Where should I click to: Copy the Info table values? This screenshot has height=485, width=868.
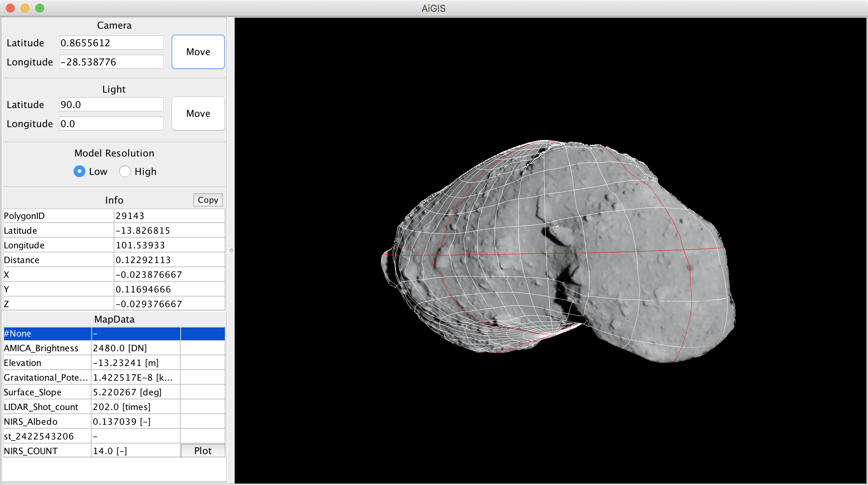click(x=208, y=200)
